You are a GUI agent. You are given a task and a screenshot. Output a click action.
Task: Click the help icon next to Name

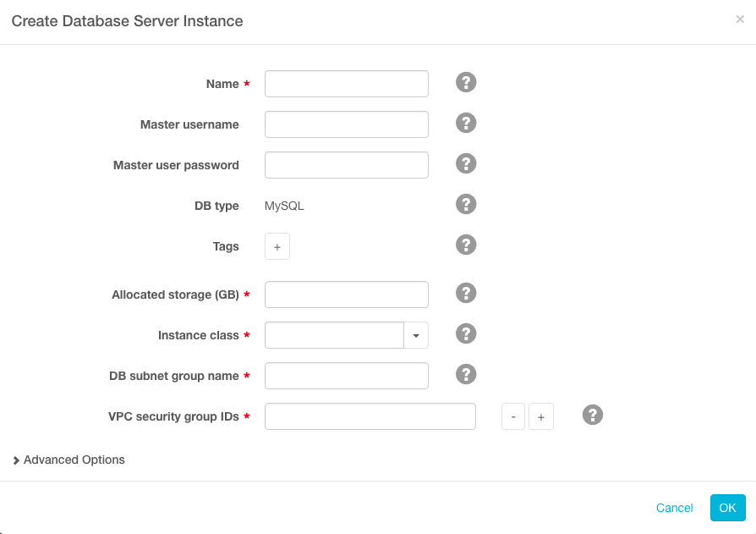click(466, 83)
